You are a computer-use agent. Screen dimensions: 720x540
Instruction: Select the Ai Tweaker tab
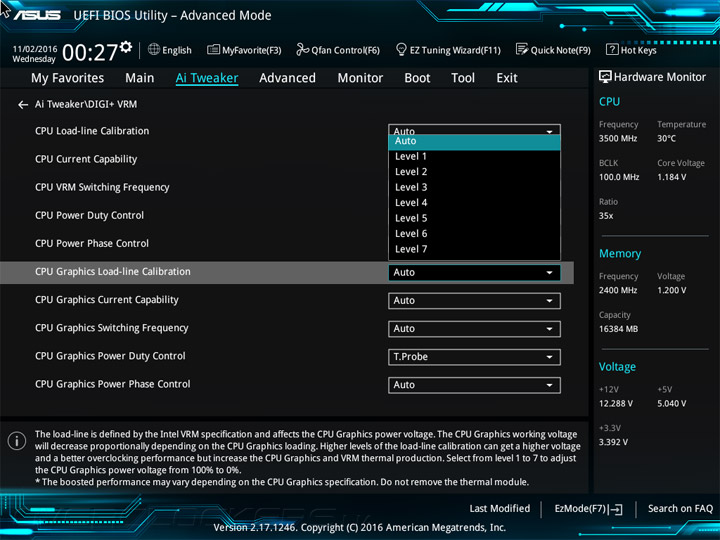tap(207, 78)
